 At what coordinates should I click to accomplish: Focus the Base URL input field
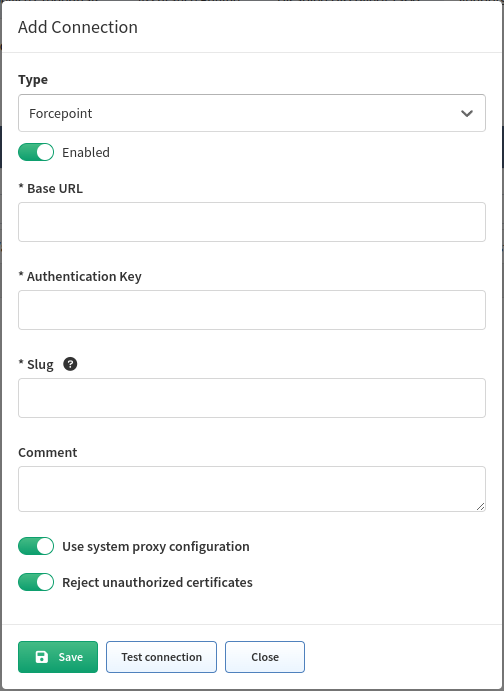coord(252,222)
